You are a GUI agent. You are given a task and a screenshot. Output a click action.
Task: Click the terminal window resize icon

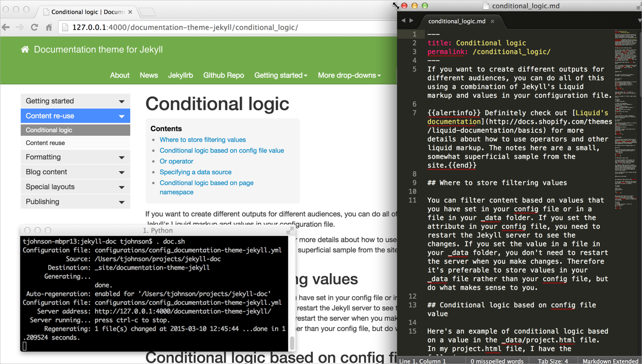[290, 231]
